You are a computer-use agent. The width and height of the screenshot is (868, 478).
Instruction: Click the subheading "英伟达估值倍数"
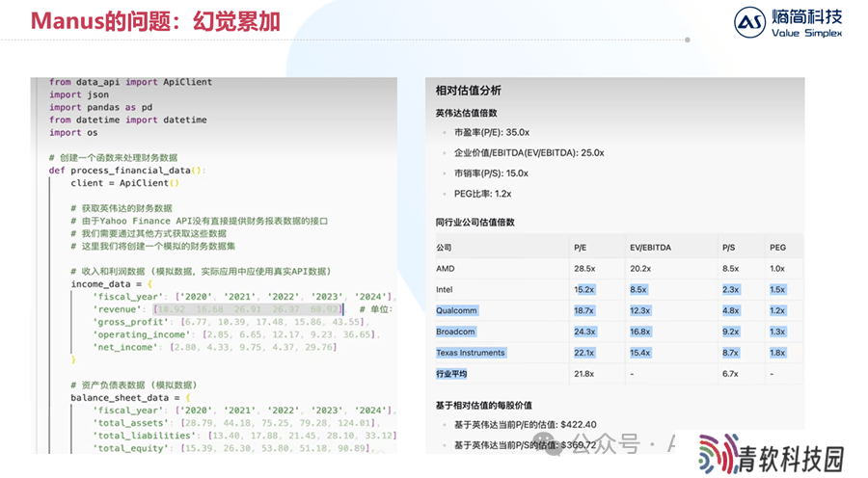[x=466, y=113]
